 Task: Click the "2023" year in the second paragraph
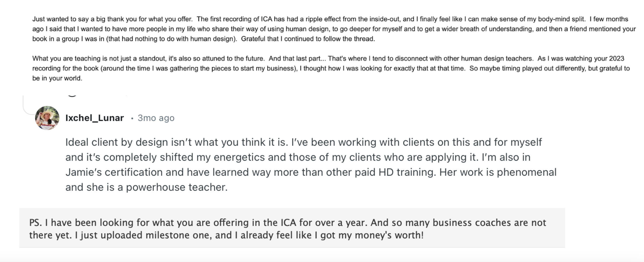[616, 59]
